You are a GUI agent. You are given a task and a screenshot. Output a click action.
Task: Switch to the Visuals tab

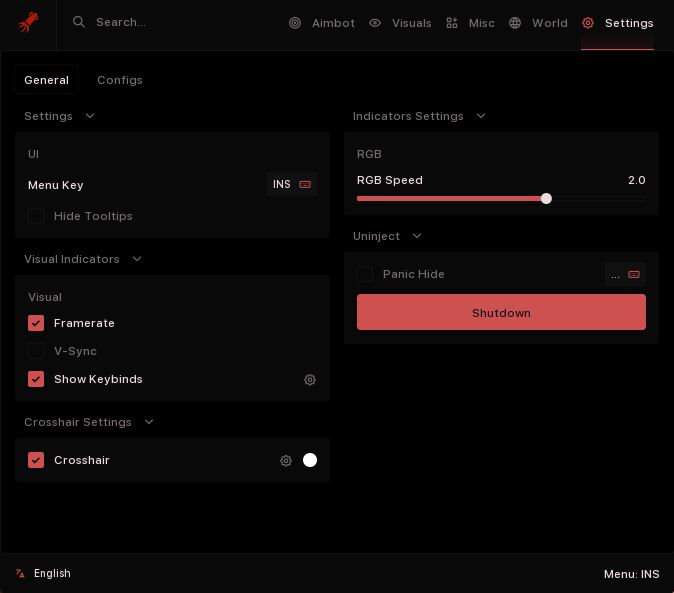400,23
